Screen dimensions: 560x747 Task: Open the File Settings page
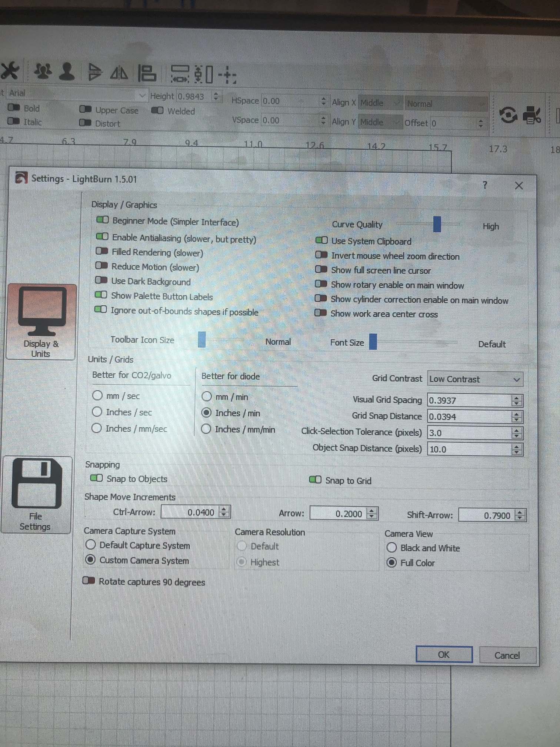coord(36,495)
